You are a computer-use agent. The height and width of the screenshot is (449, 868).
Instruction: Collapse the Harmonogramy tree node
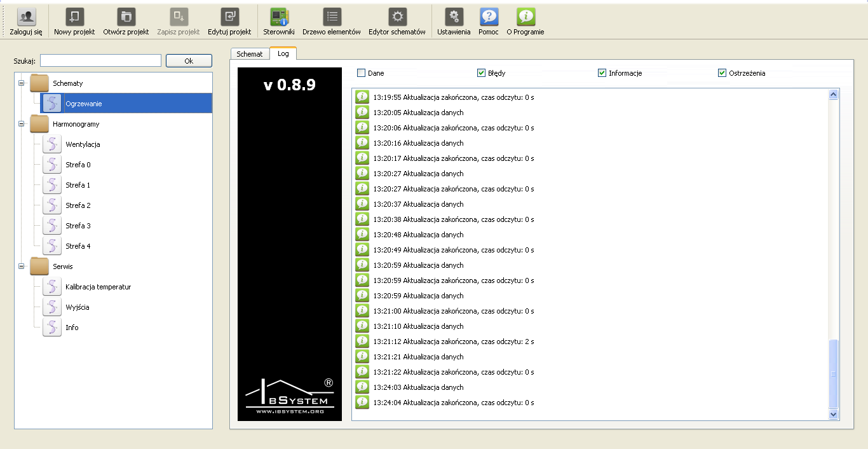(x=21, y=124)
